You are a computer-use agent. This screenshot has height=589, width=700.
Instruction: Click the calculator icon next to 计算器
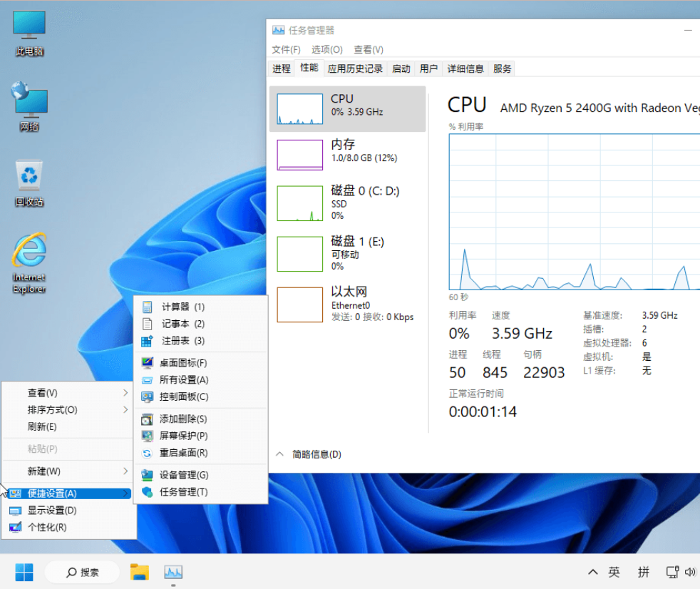point(147,307)
